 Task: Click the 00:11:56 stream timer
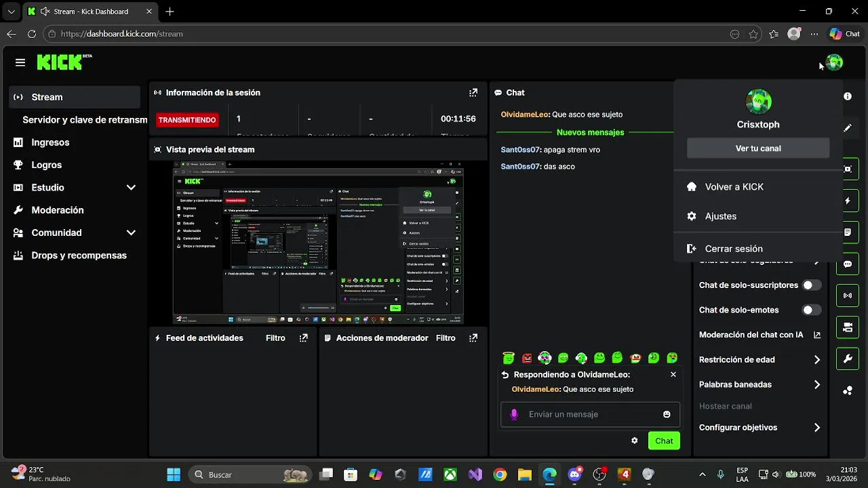click(458, 119)
